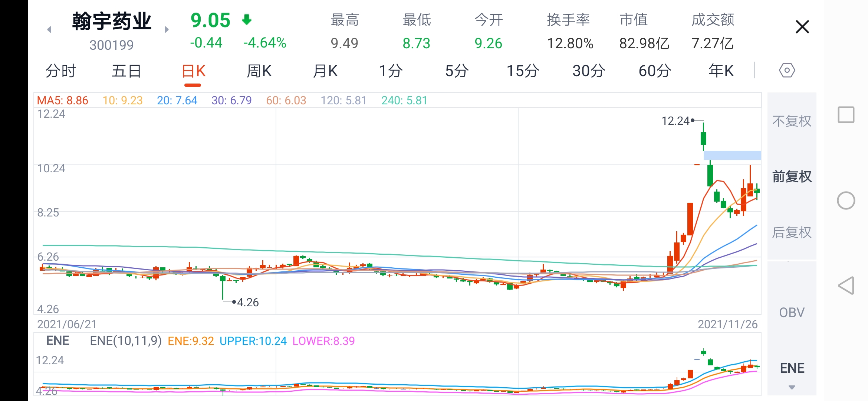Tap MA 60: 6.03 legend
Image resolution: width=868 pixels, height=401 pixels.
tap(286, 100)
